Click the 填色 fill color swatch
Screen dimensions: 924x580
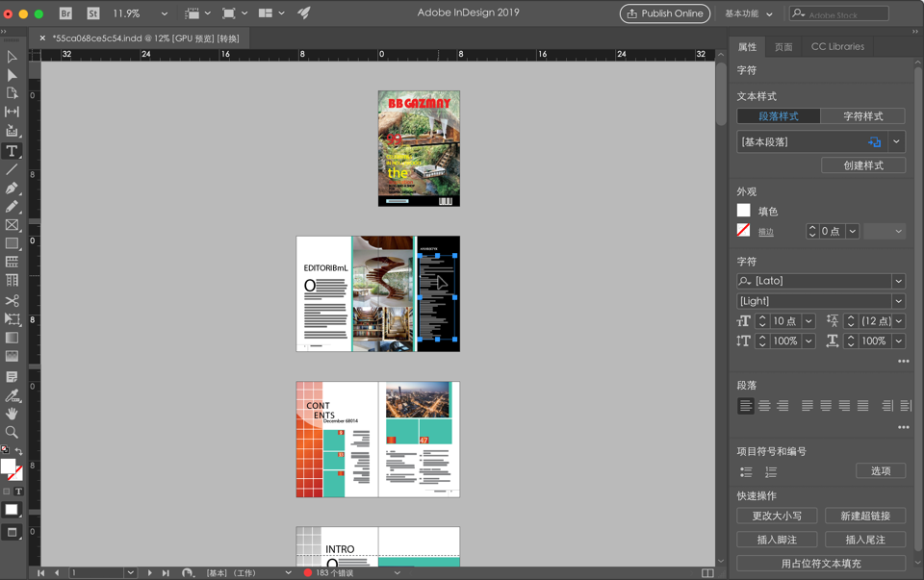(x=743, y=210)
